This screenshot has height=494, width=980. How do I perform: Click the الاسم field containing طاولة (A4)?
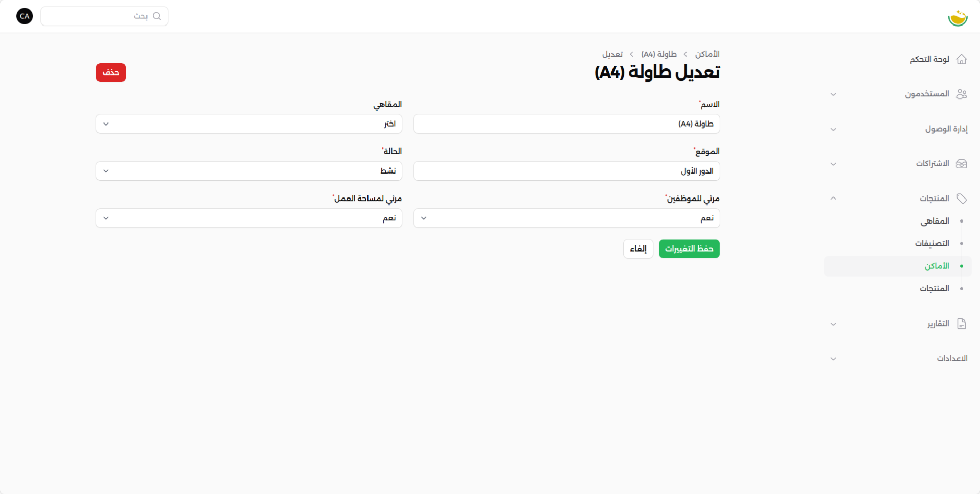pyautogui.click(x=567, y=124)
